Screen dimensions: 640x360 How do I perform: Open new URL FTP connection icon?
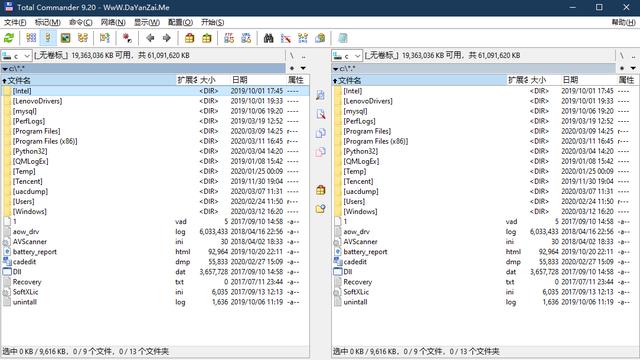click(x=246, y=38)
